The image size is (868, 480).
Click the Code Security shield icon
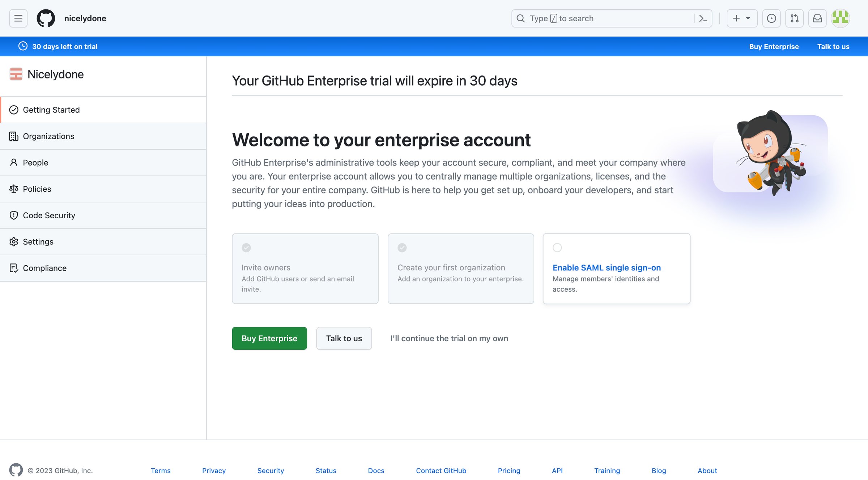point(14,215)
